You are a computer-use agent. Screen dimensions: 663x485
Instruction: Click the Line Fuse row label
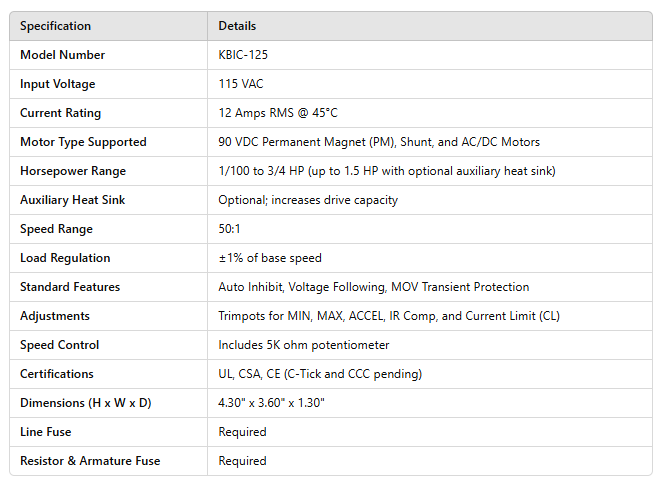(x=45, y=432)
